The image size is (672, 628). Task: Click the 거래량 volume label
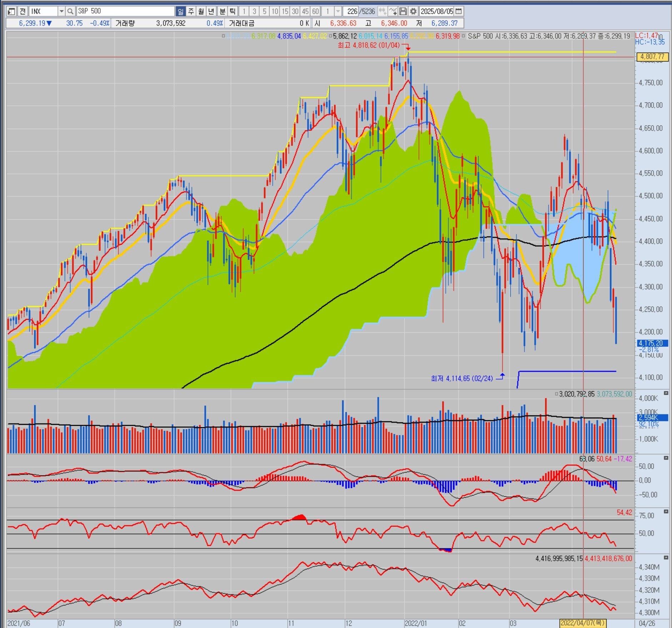[x=125, y=23]
